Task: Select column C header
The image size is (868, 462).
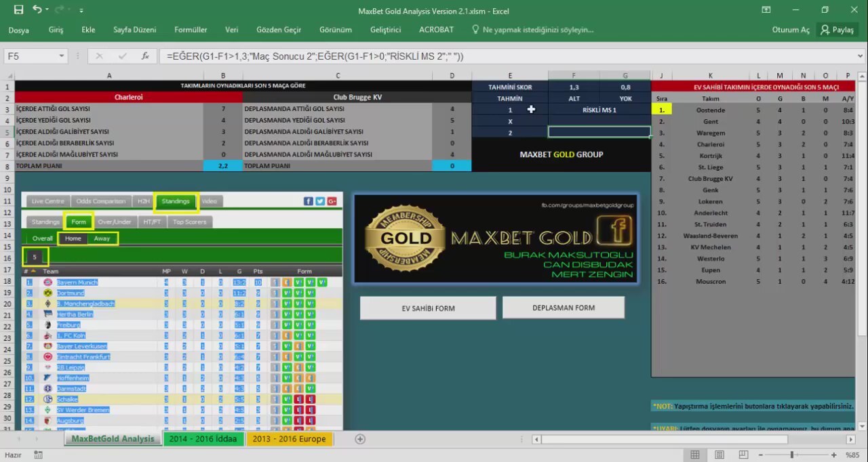Action: tap(338, 75)
